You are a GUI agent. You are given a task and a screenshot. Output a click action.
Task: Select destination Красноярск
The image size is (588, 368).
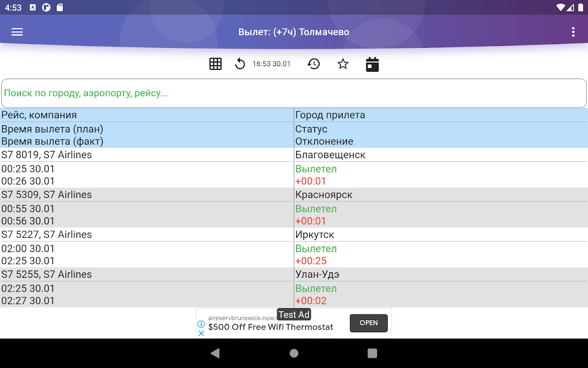pos(324,195)
